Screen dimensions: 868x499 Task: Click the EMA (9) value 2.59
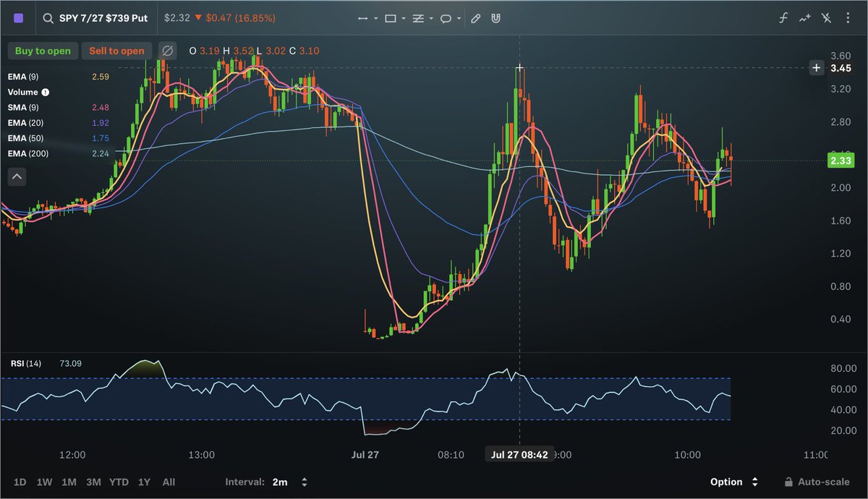(x=101, y=77)
